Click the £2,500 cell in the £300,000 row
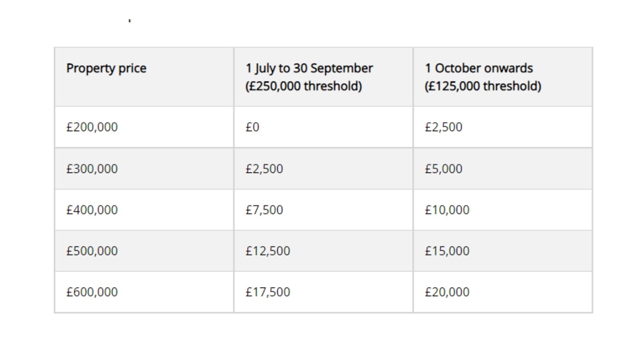Viewport: 644px width, 362px height. point(323,169)
